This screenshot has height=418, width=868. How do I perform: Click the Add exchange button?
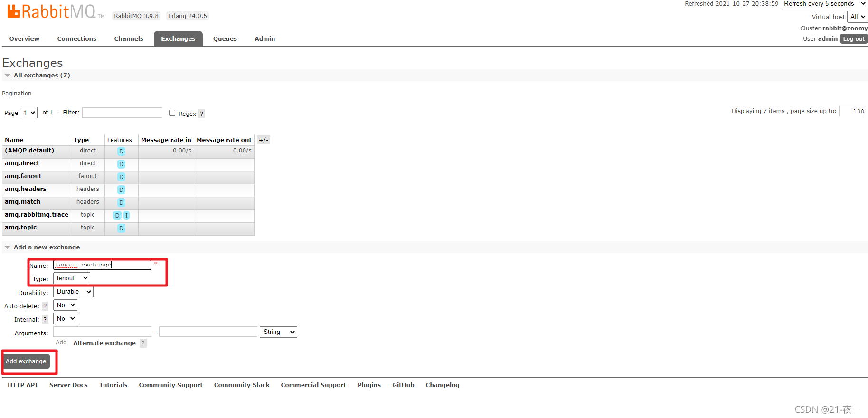[x=26, y=361]
